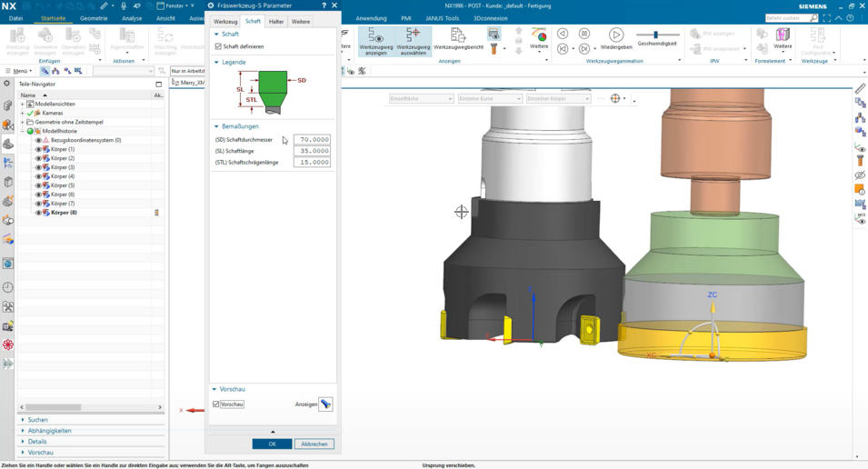
Task: Switch to the Werkzeug tab
Action: point(225,22)
